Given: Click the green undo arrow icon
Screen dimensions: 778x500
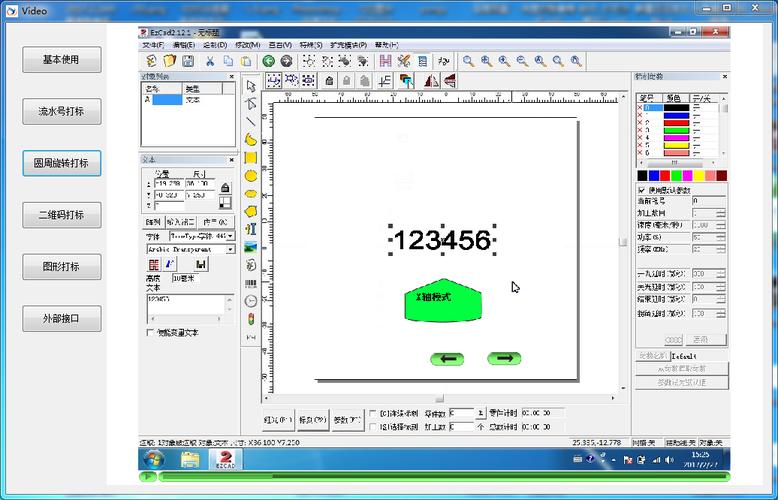Looking at the screenshot, I should tap(268, 61).
